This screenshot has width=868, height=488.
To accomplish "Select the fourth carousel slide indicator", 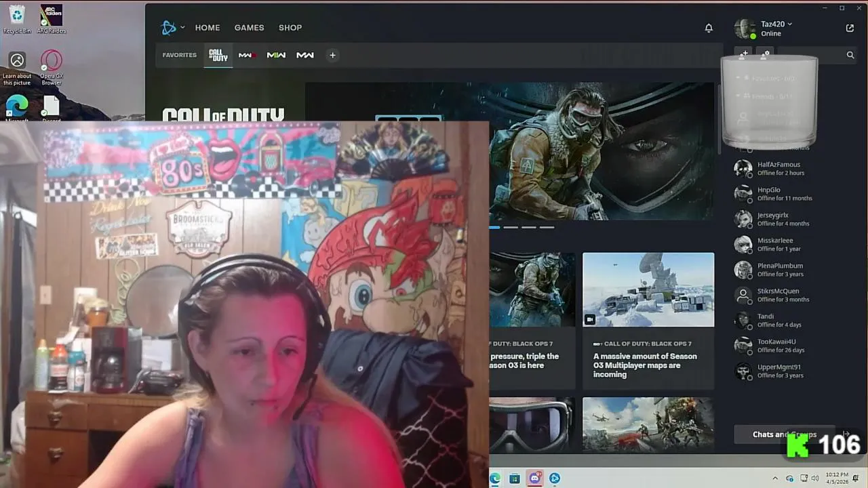I will pyautogui.click(x=547, y=227).
